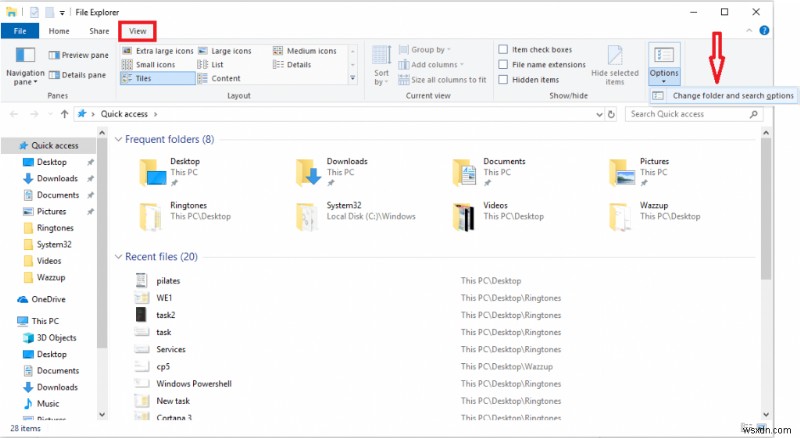The width and height of the screenshot is (800, 438).
Task: Enable File name extensions checkbox
Action: pos(503,64)
